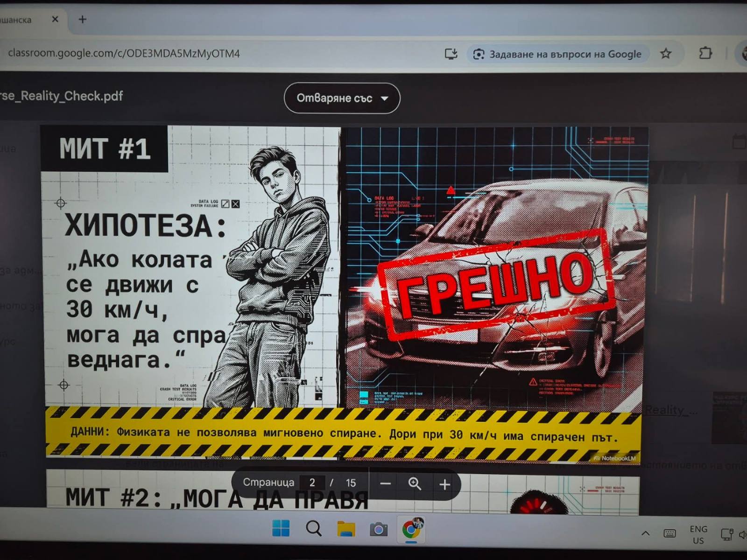
Task: Open the Chrome extensions puzzle icon
Action: 705,53
